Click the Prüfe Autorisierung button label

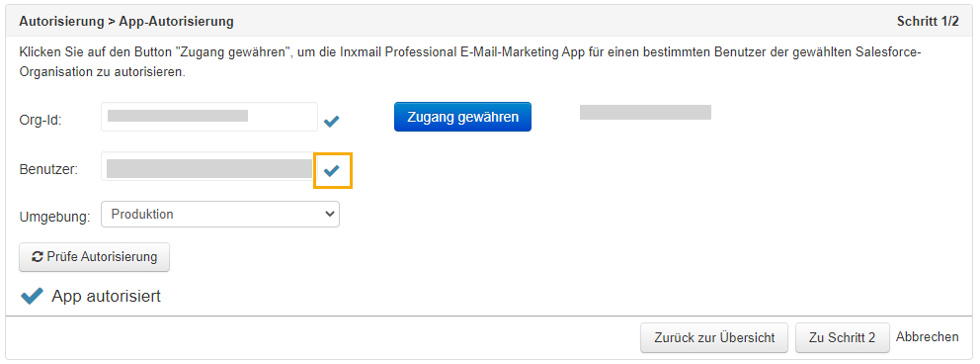point(101,256)
